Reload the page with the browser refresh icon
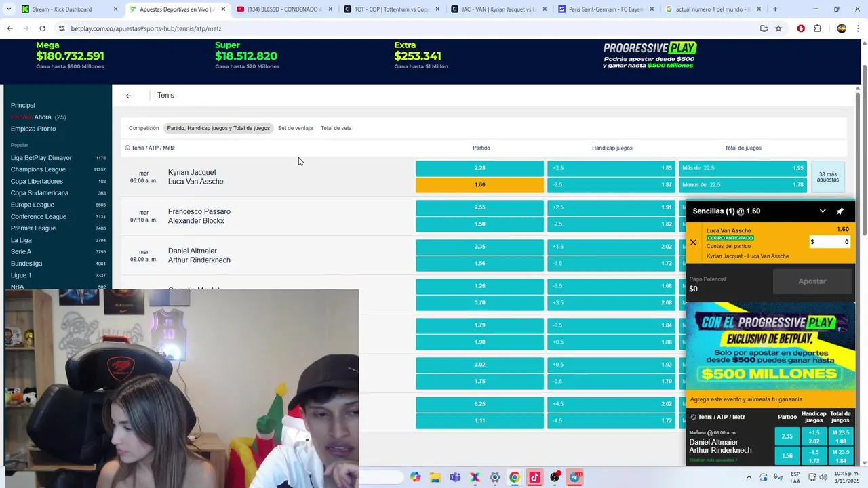Image resolution: width=868 pixels, height=488 pixels. tap(42, 28)
